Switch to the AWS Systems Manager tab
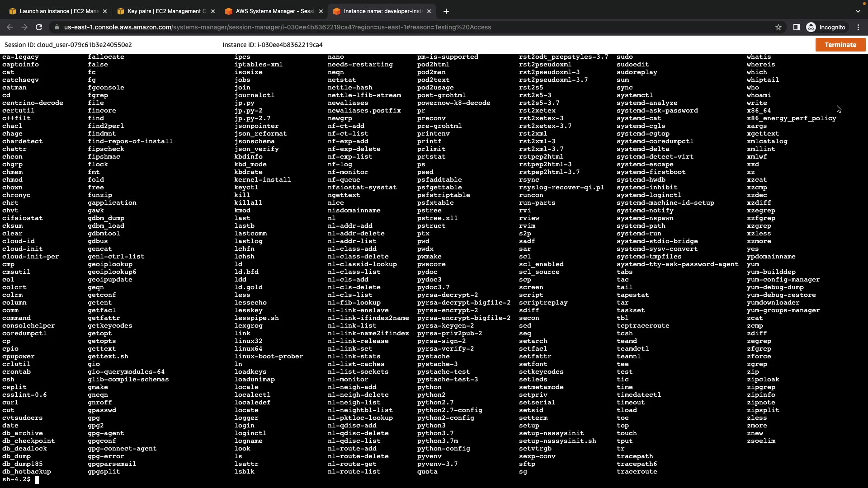 pyautogui.click(x=271, y=11)
